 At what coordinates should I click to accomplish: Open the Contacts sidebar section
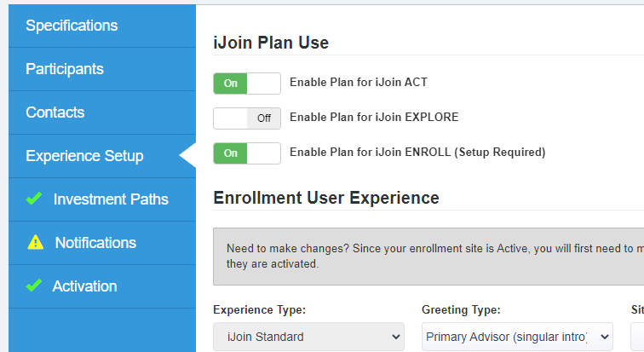102,113
